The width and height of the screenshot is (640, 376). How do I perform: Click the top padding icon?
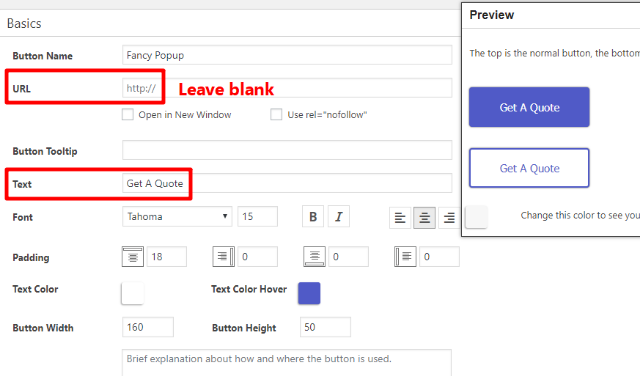(x=133, y=257)
